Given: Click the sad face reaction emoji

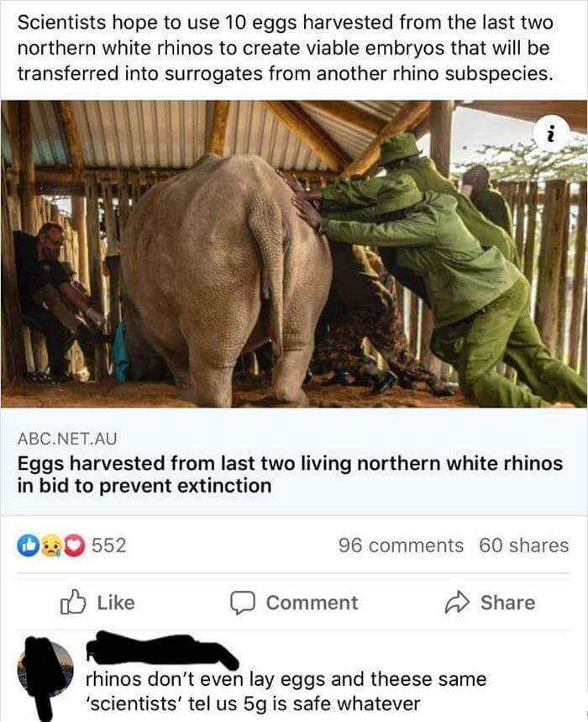Looking at the screenshot, I should pyautogui.click(x=50, y=545).
